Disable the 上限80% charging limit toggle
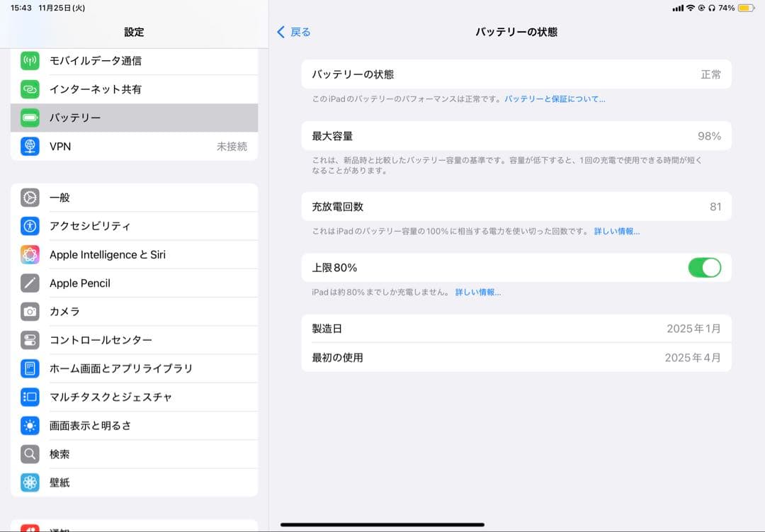This screenshot has width=765, height=532. click(705, 267)
